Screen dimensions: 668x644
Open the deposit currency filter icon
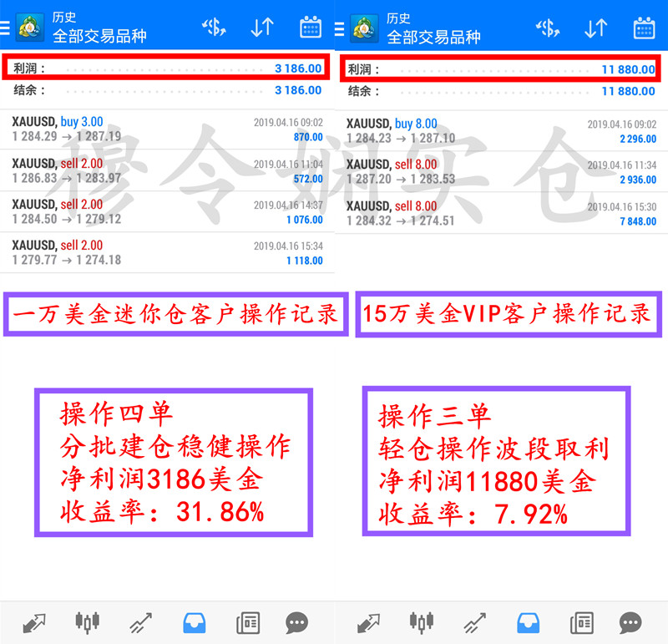tap(214, 26)
